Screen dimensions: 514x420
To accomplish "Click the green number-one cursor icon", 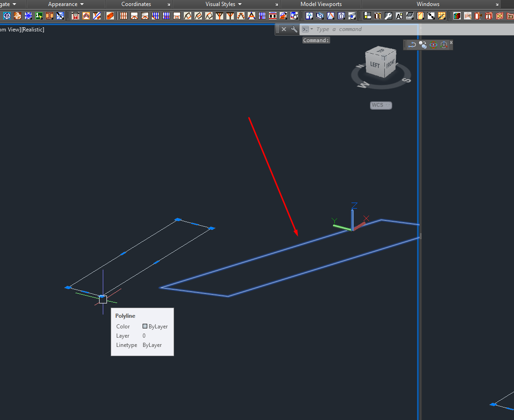I will [x=39, y=16].
